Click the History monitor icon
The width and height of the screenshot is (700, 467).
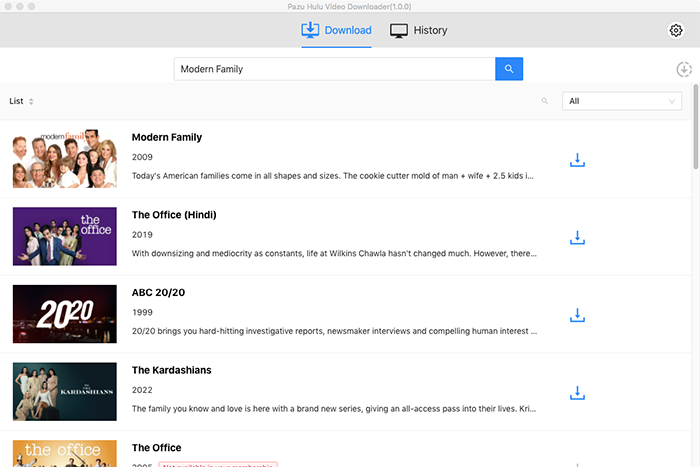pos(399,30)
